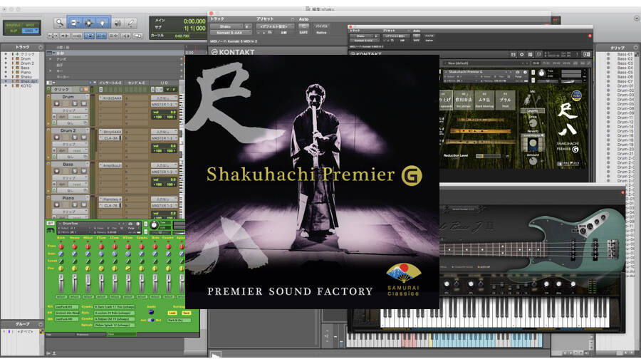This screenshot has height=364, width=641.
Task: Click SAFE button in front plugin header
Action: pyautogui.click(x=303, y=33)
